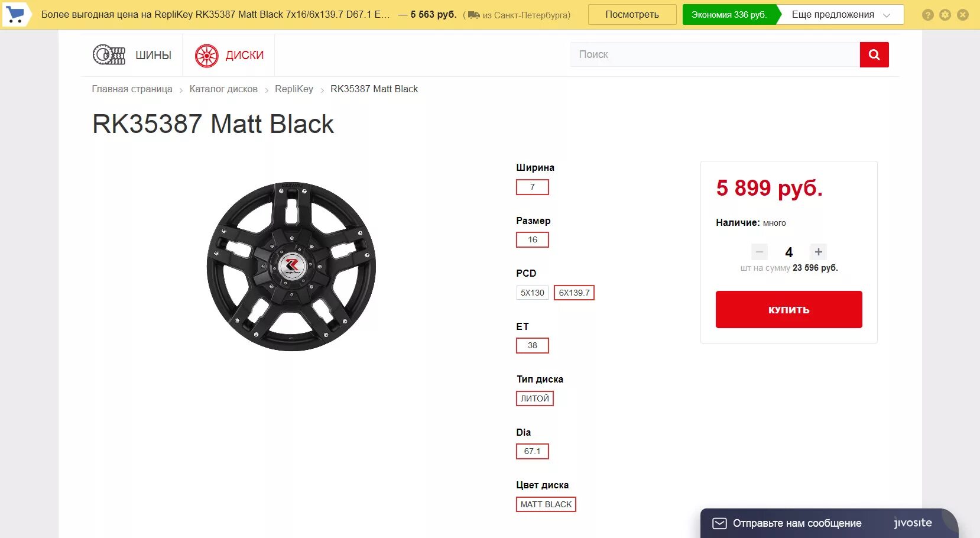Click the shopping cart icon in the yellow bar
The width and height of the screenshot is (980, 538).
(x=15, y=14)
